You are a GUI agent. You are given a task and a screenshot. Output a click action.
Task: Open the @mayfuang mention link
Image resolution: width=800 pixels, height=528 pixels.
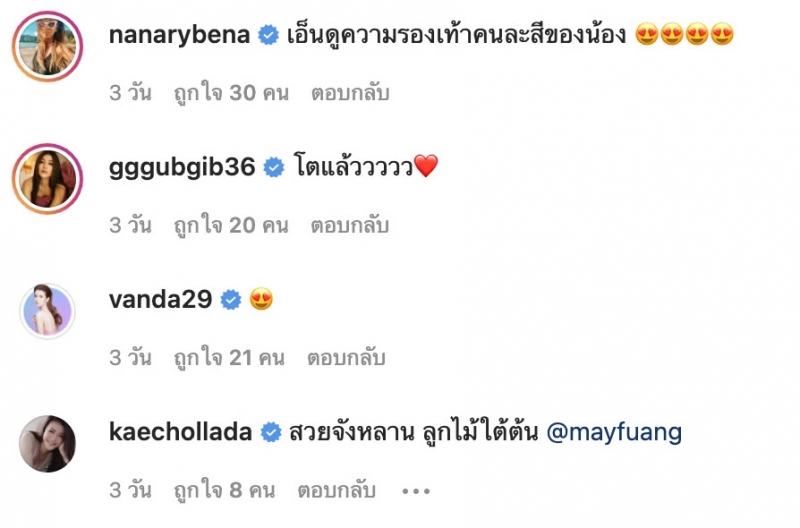click(614, 433)
